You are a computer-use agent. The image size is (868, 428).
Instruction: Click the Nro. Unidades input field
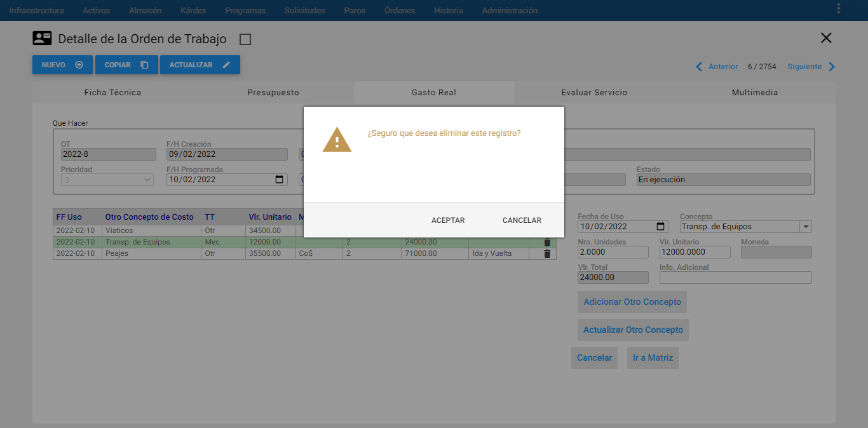click(613, 252)
